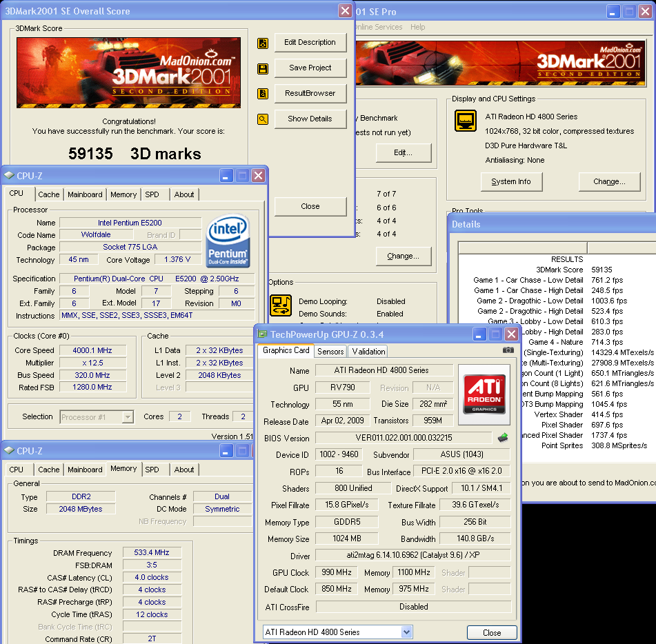Click Close button in Overall Score dialog
Viewport: 656px width, 644px height.
310,206
